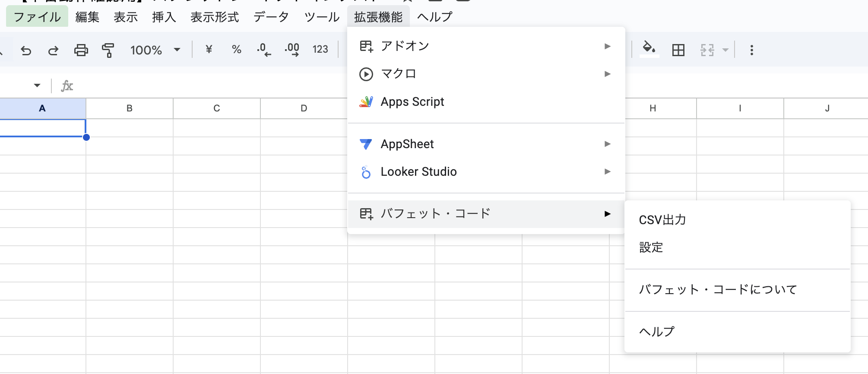Select column A header

[42, 108]
